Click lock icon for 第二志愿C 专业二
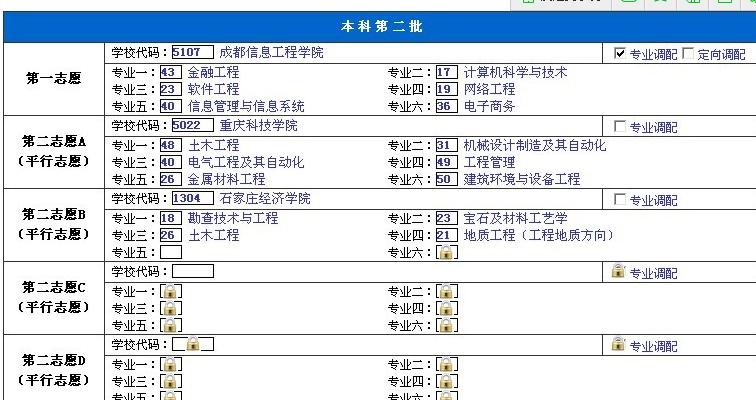Viewport: 756px width, 400px height. (x=447, y=291)
